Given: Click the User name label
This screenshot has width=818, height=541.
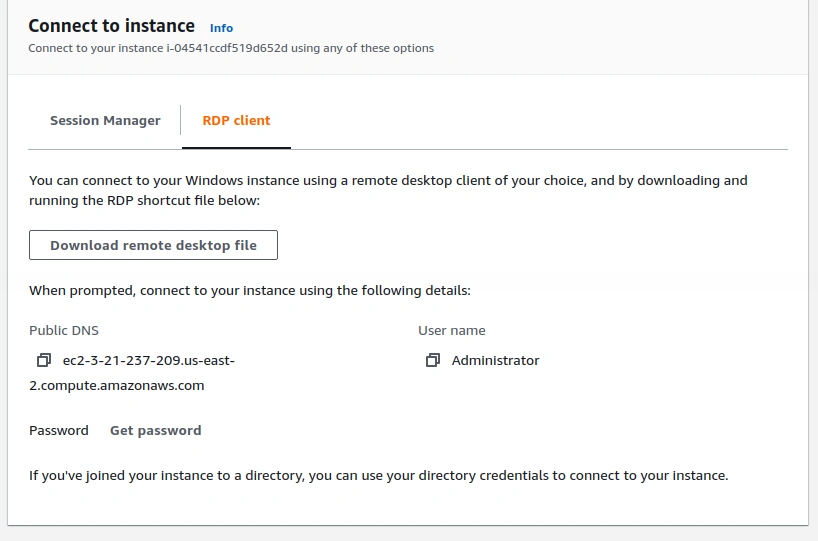Looking at the screenshot, I should pos(452,330).
